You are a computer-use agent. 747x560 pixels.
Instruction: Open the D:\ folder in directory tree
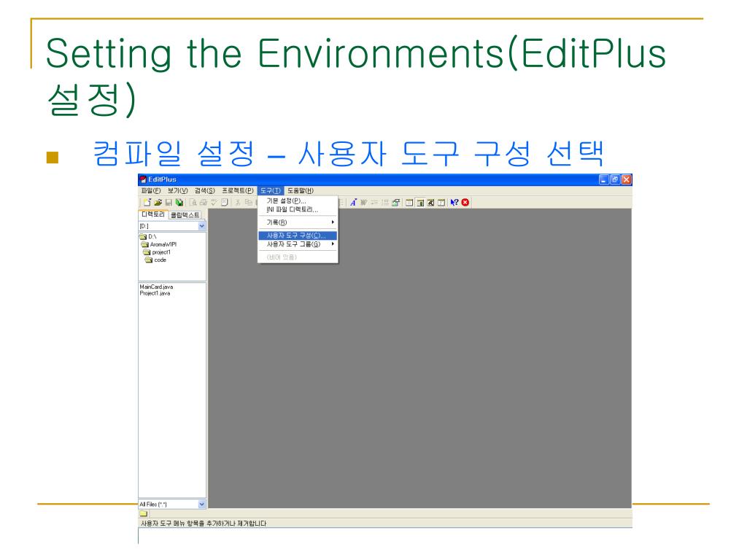click(148, 237)
